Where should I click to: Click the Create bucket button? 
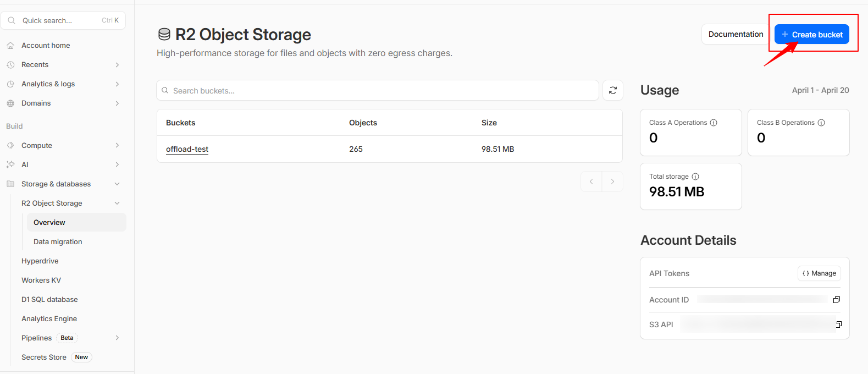click(811, 34)
